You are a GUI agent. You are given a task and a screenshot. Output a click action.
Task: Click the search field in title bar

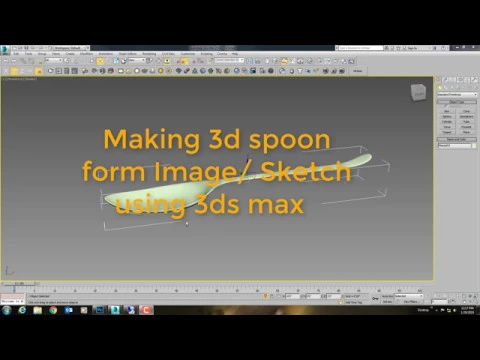[361, 48]
